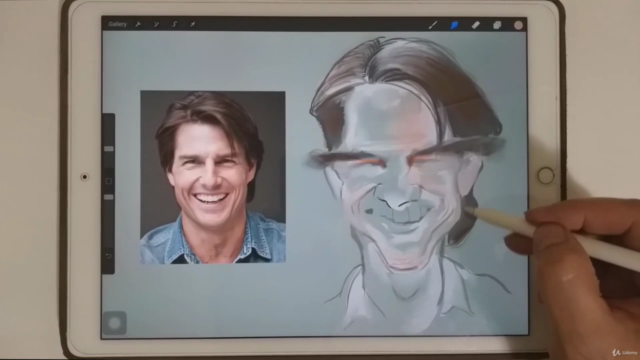Open the Adjustments magic wand menu
Screen dimensions: 640x360
156,24
